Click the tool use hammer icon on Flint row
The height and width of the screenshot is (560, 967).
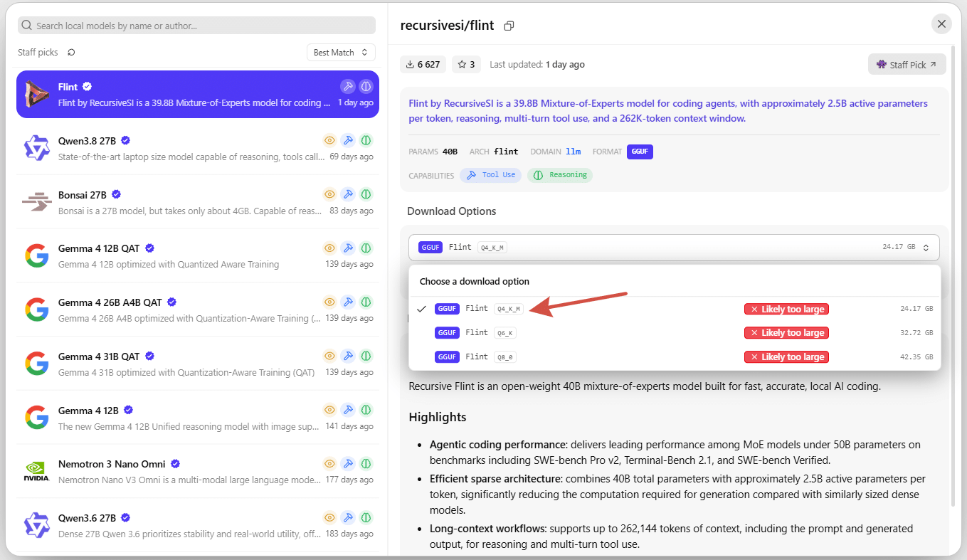pos(347,86)
